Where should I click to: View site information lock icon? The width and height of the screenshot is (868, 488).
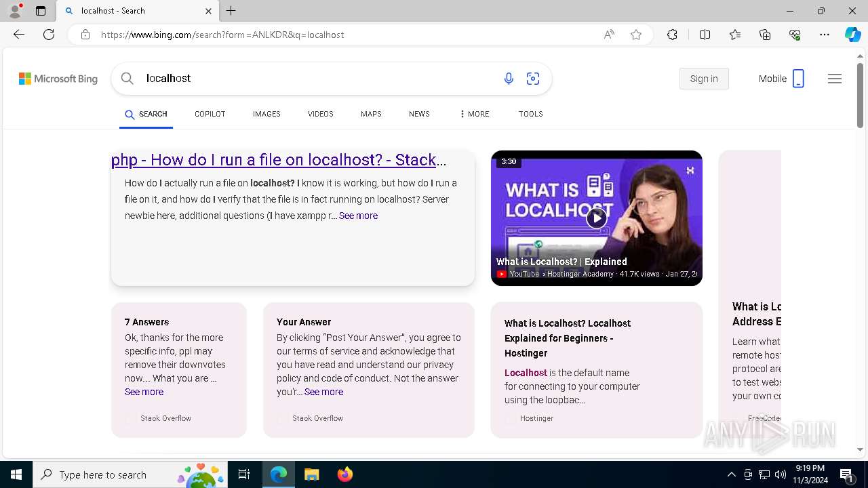pyautogui.click(x=85, y=35)
